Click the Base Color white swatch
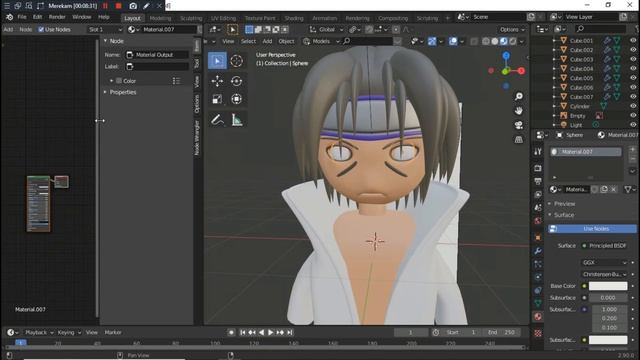 [608, 286]
